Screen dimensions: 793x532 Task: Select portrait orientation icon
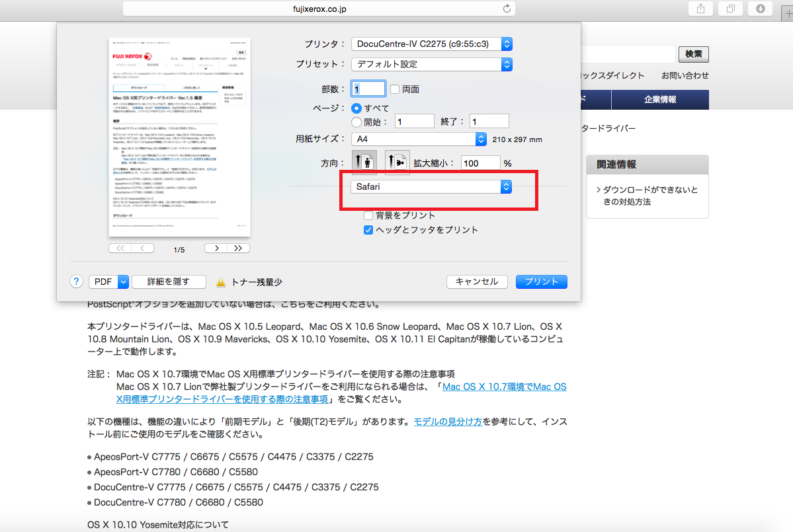point(364,162)
